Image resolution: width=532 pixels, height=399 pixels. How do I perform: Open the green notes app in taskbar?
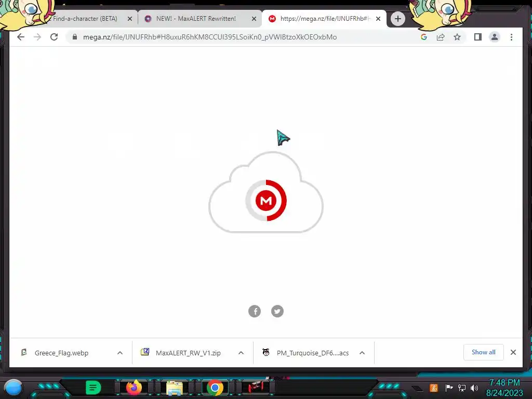pos(94,388)
